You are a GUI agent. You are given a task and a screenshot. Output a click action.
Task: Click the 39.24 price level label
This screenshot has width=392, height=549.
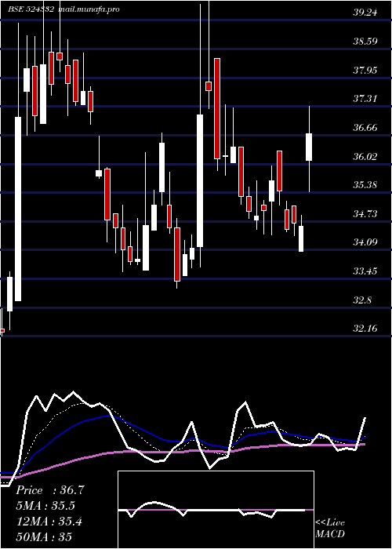[365, 13]
